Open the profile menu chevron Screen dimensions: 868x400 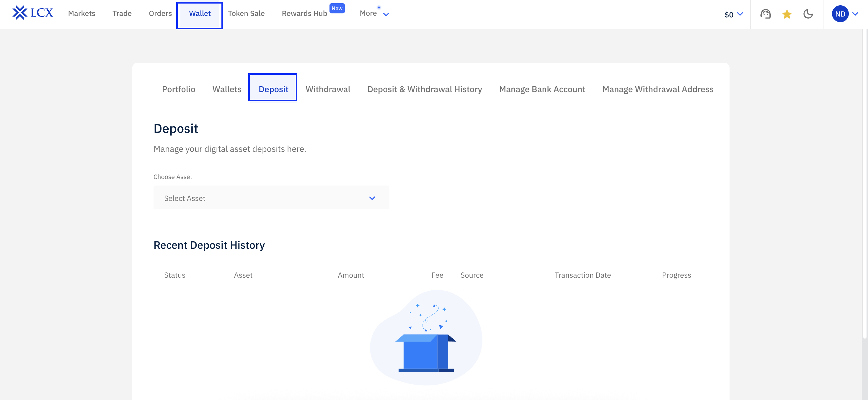[x=855, y=14]
